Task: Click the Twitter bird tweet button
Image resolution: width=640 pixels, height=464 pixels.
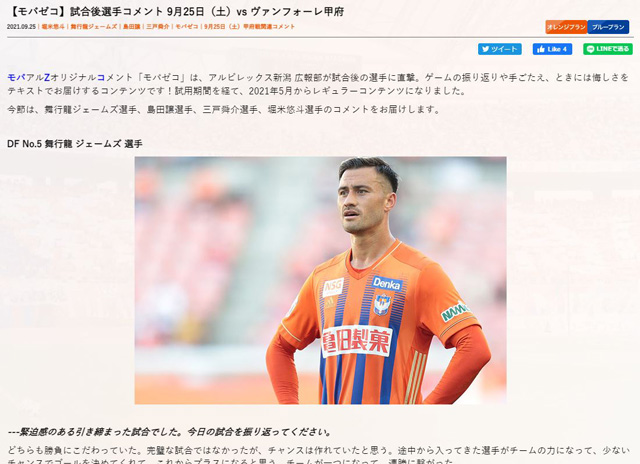Action: click(500, 49)
